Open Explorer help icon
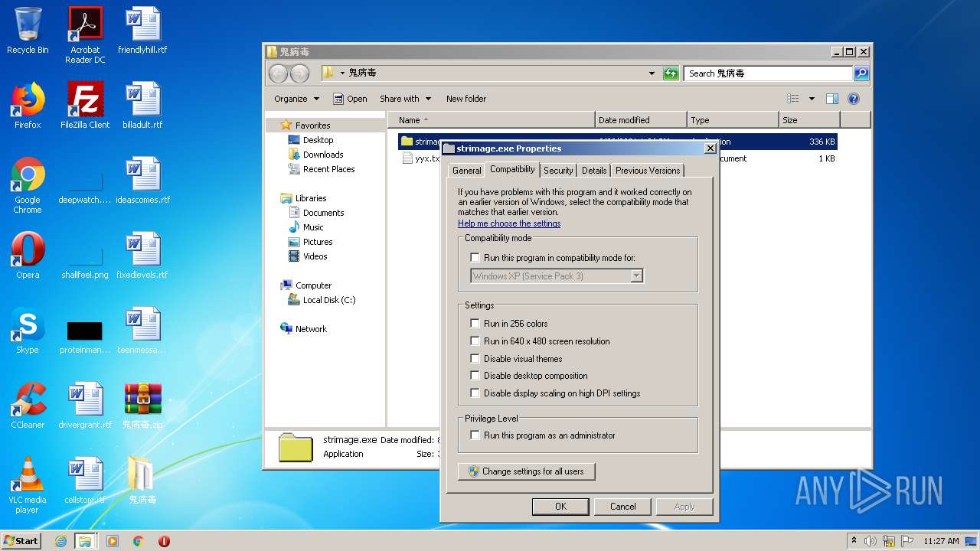The height and width of the screenshot is (551, 980). 854,99
